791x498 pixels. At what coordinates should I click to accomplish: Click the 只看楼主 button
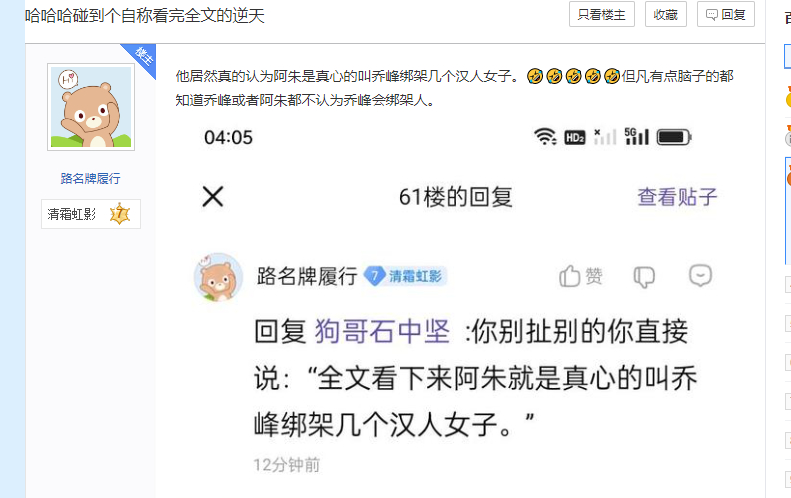click(x=601, y=15)
